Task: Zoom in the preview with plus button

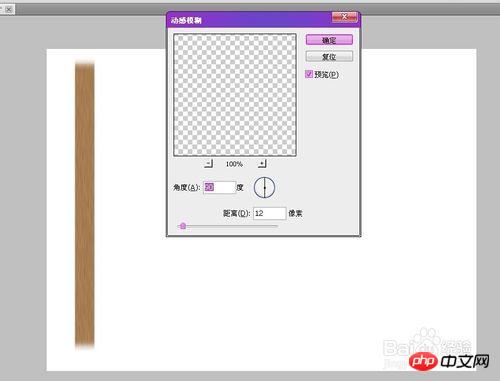Action: [x=262, y=163]
